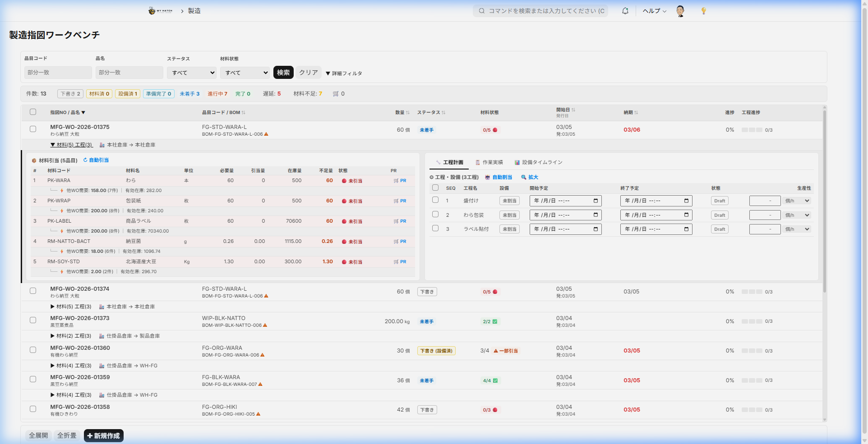Image resolution: width=868 pixels, height=444 pixels.
Task: Expand 材料(2) 工程(3) under MFG-WO-2026-01373
Action: tap(71, 336)
